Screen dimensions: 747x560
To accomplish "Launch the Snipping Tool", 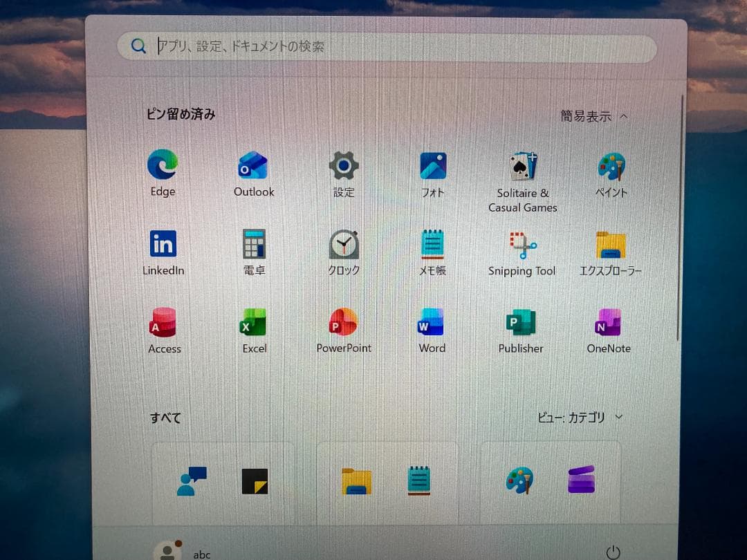I will click(x=522, y=254).
